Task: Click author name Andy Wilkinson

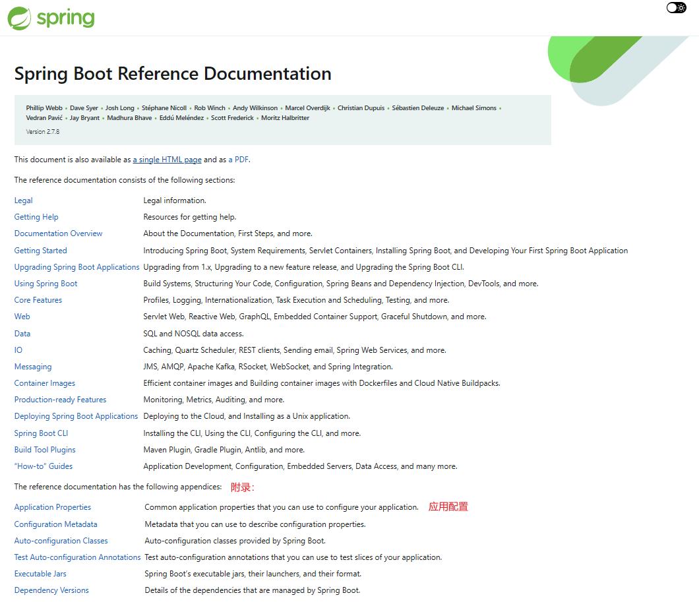Action: point(255,108)
